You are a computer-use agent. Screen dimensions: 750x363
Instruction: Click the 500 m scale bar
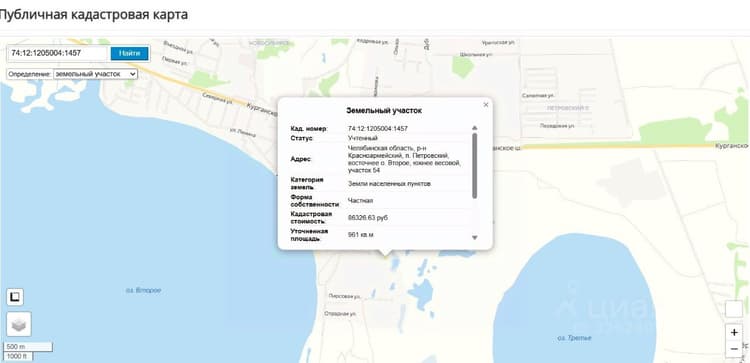(28, 347)
